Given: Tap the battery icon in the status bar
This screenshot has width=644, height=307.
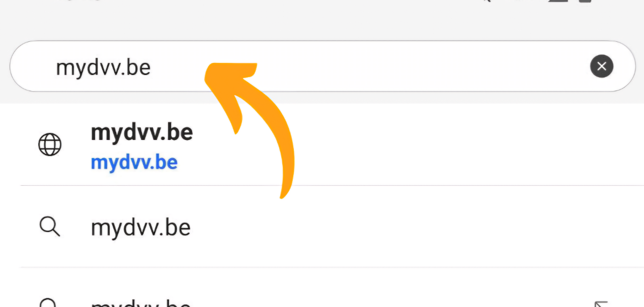Looking at the screenshot, I should 585,2.
